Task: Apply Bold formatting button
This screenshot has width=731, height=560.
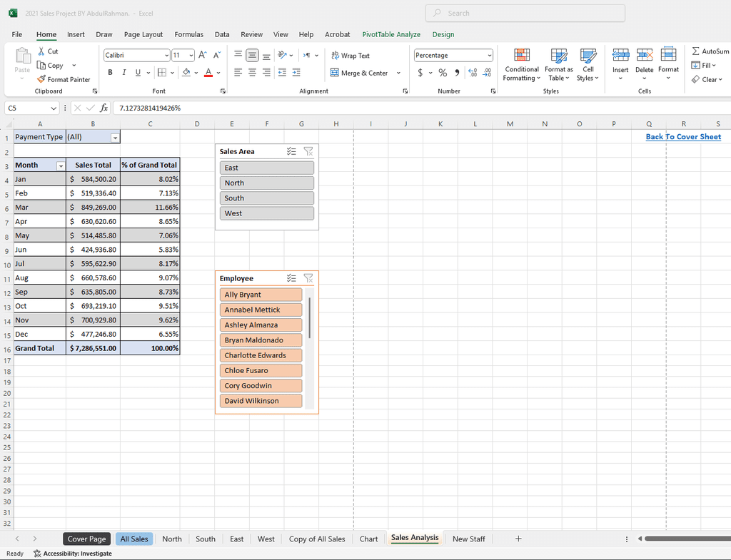Action: 110,73
